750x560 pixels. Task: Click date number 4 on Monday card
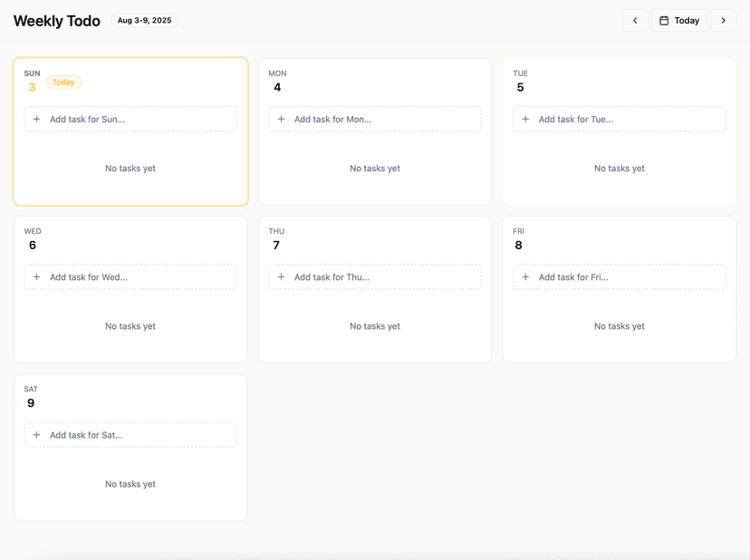[x=277, y=88]
